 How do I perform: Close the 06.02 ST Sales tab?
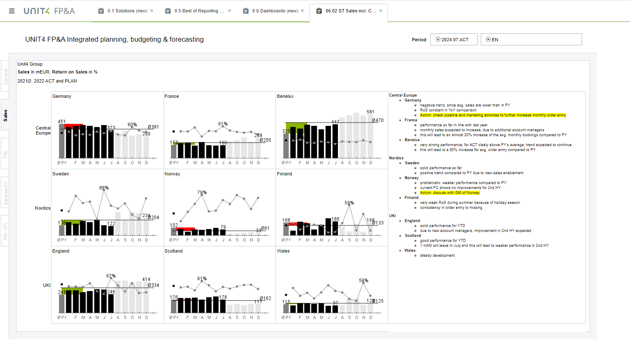[380, 11]
